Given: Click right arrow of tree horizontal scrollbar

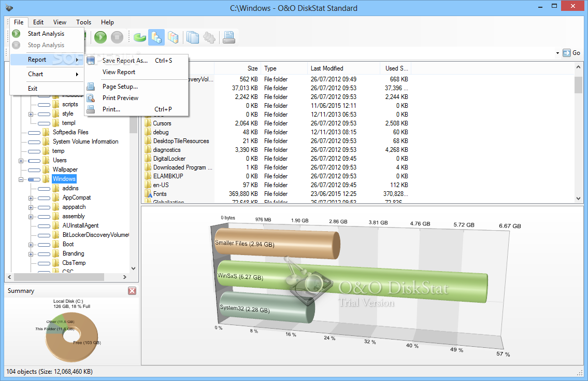Looking at the screenshot, I should coord(125,277).
